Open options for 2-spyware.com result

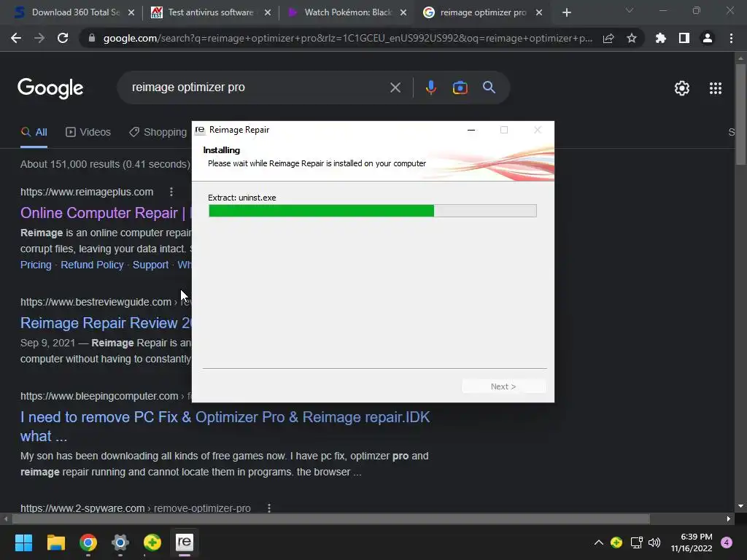click(x=269, y=507)
